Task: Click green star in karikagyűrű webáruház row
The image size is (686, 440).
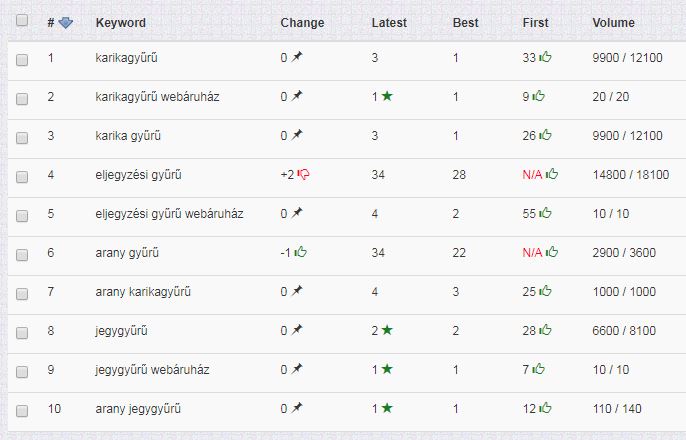Action: 387,96
